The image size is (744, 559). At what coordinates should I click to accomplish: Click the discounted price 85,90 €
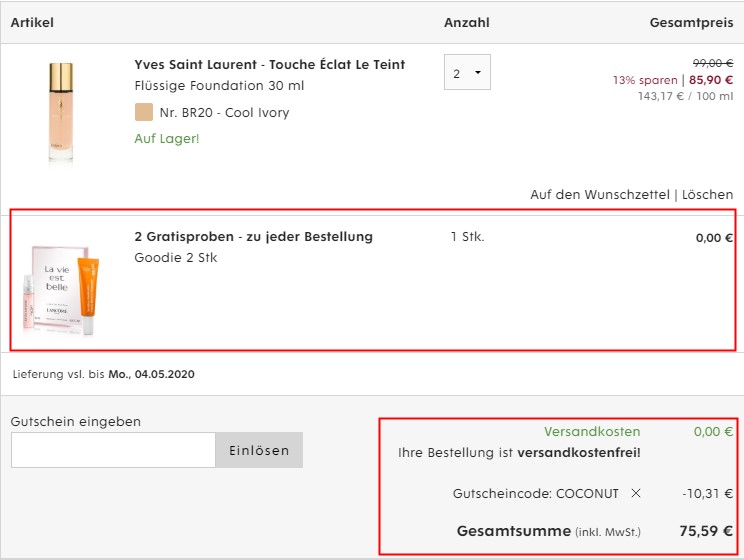coord(711,80)
